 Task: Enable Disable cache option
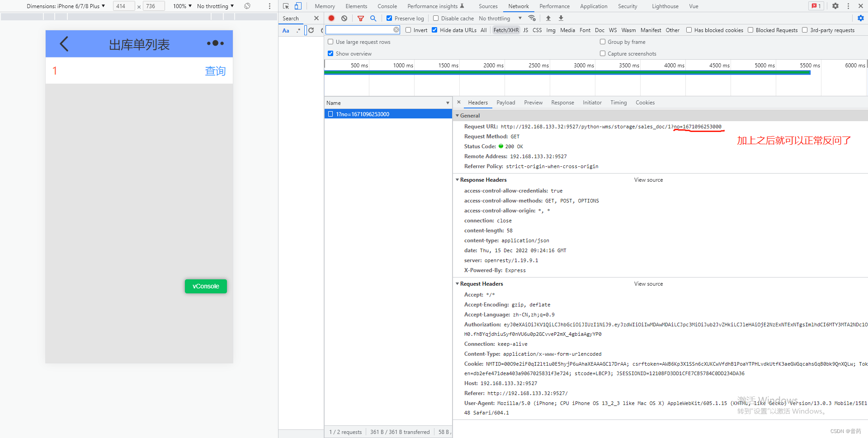[436, 18]
